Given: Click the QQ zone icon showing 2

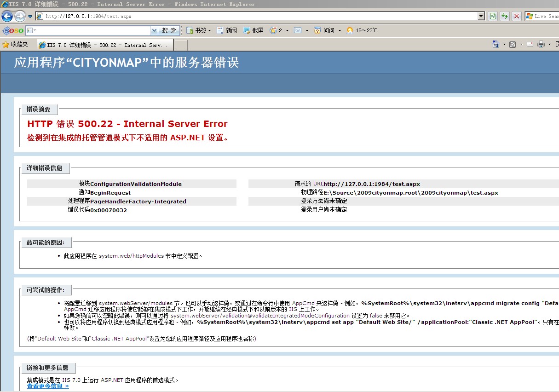Looking at the screenshot, I should coord(276,30).
